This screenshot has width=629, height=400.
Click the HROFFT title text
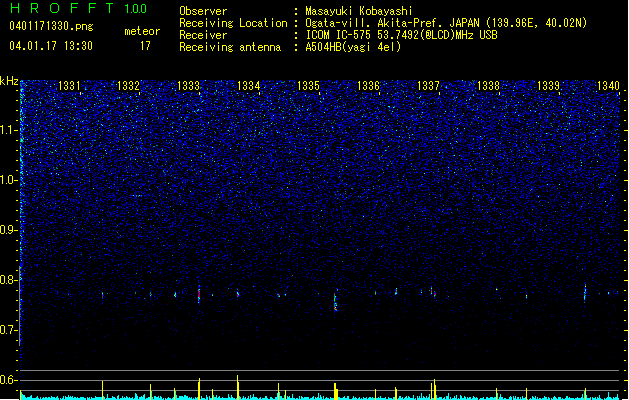62,8
